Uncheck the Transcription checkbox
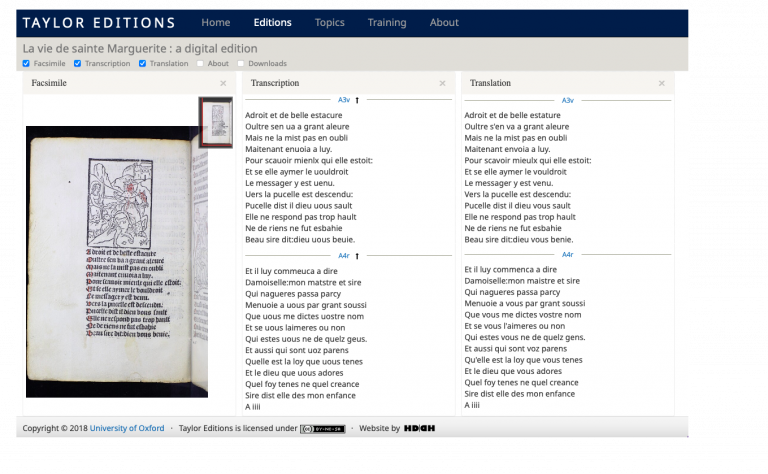768x474 pixels. pyautogui.click(x=77, y=64)
